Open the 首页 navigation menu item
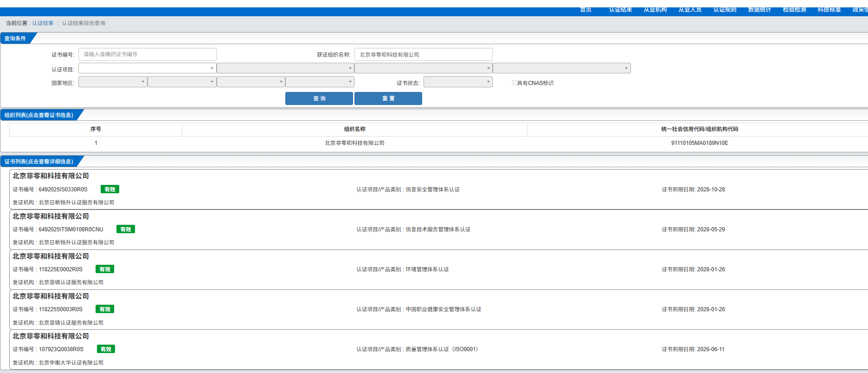The height and width of the screenshot is (373, 868). [x=585, y=10]
